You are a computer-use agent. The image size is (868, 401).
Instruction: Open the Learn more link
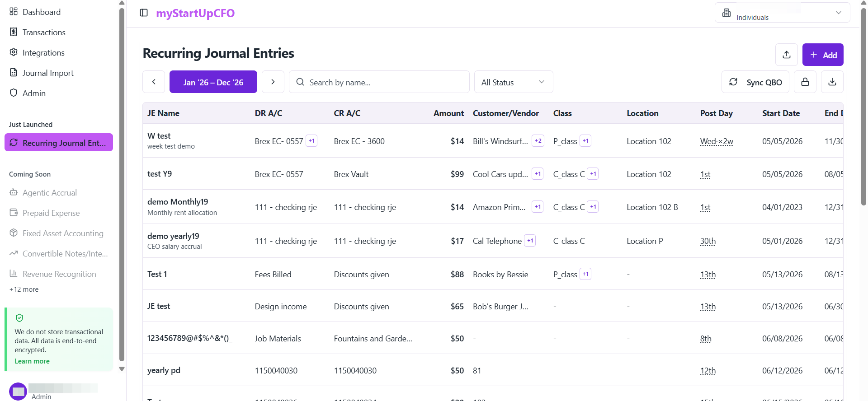pyautogui.click(x=32, y=361)
